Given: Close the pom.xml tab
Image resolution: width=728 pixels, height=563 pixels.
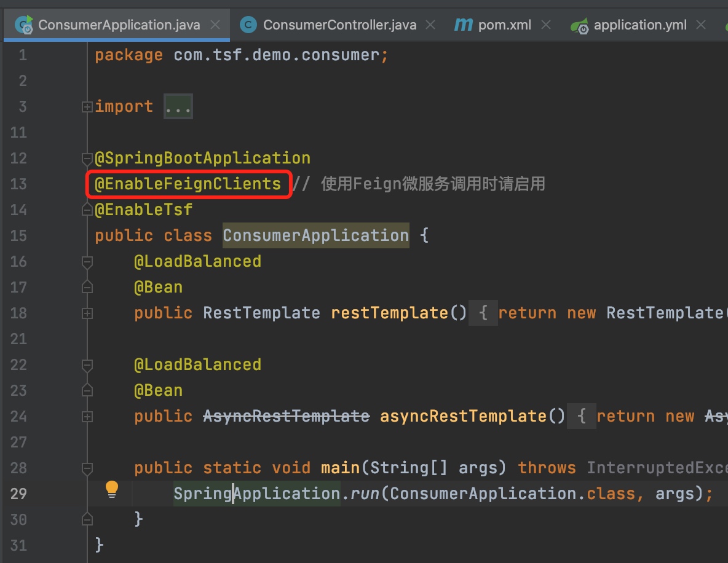Looking at the screenshot, I should (545, 25).
